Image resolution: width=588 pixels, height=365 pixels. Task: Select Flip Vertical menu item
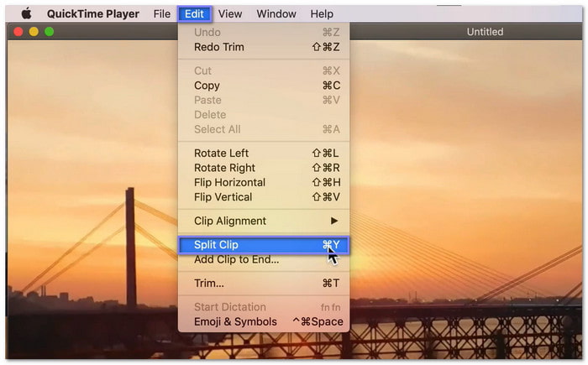pyautogui.click(x=223, y=197)
